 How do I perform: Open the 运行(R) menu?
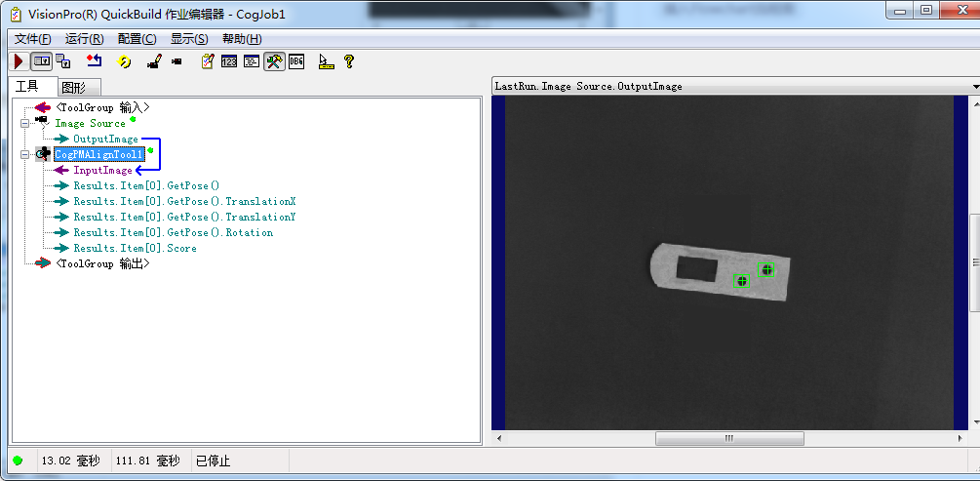point(85,39)
